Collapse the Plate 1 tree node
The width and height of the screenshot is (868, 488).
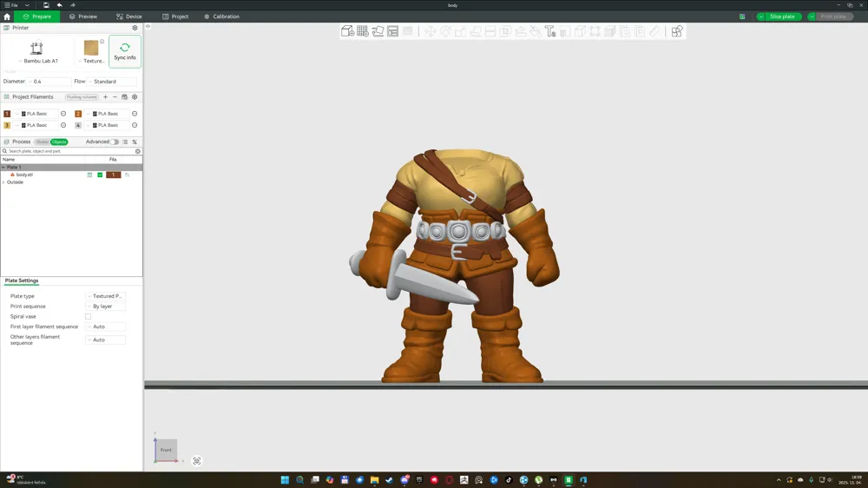[3, 168]
